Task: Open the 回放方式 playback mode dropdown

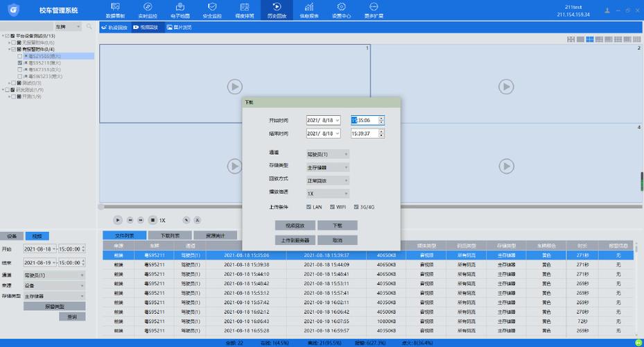Action: pos(327,180)
